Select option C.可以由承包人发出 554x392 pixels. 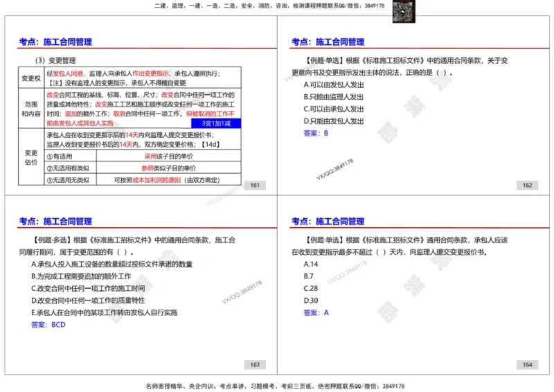(x=334, y=109)
